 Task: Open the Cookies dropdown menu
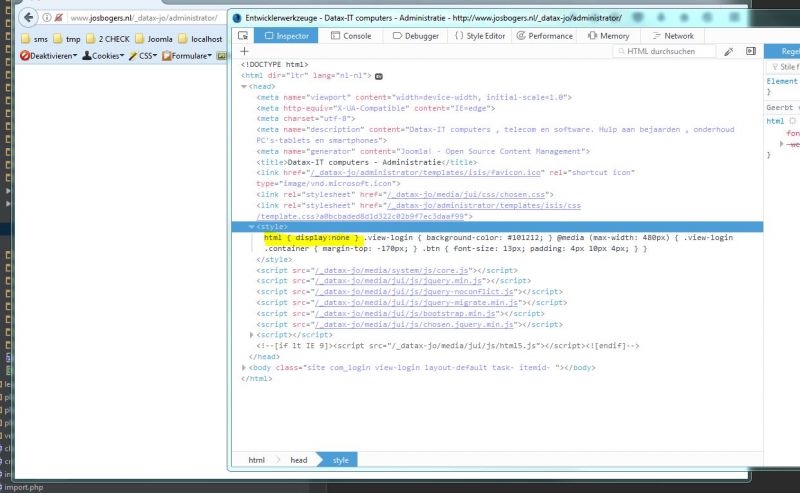[103, 56]
